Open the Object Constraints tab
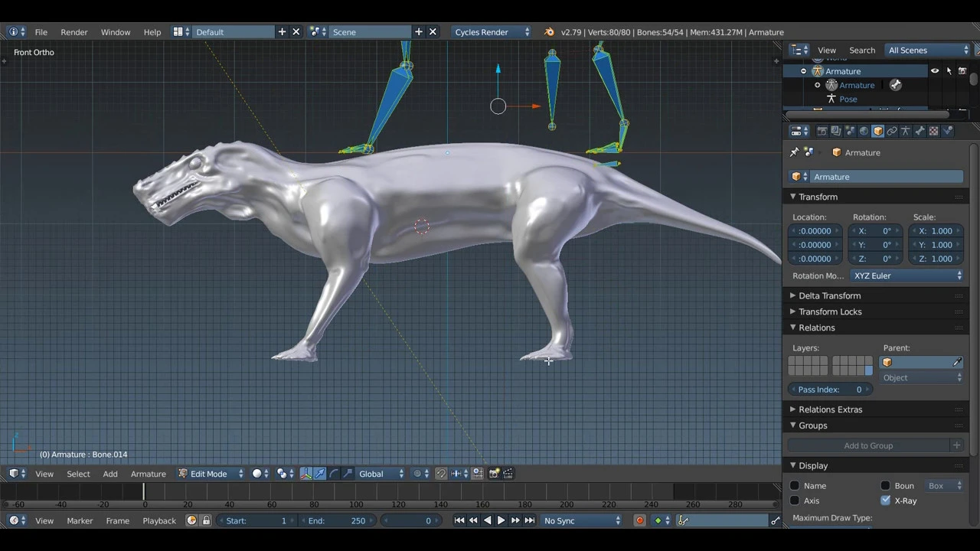 [x=892, y=131]
